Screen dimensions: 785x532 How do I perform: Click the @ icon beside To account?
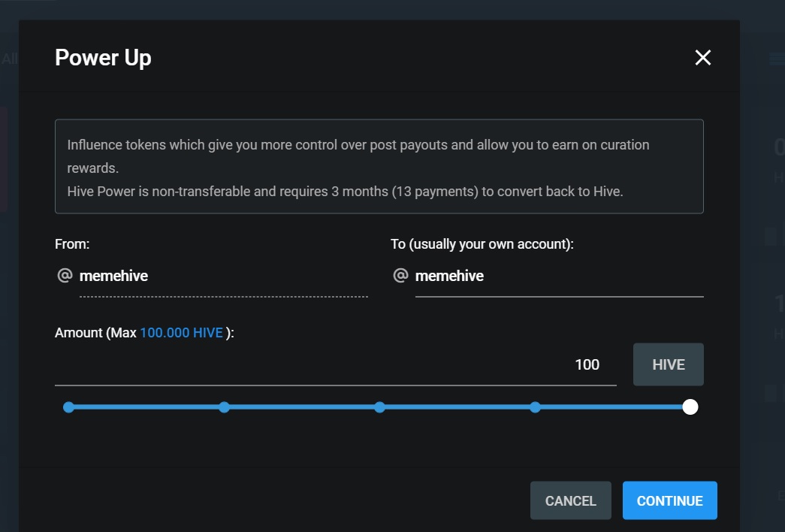point(400,275)
